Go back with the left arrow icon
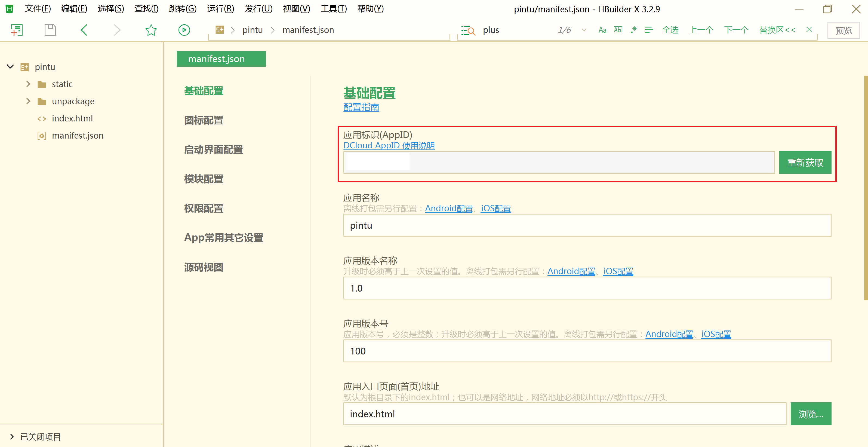 [84, 30]
